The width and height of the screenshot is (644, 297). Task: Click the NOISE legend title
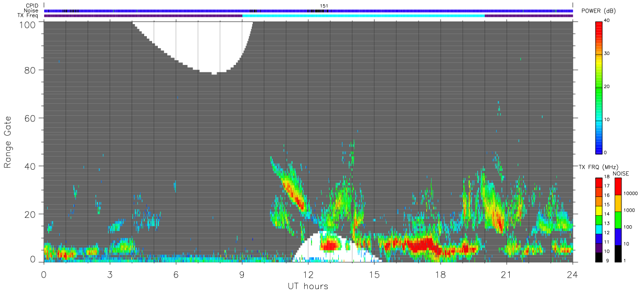pos(620,174)
